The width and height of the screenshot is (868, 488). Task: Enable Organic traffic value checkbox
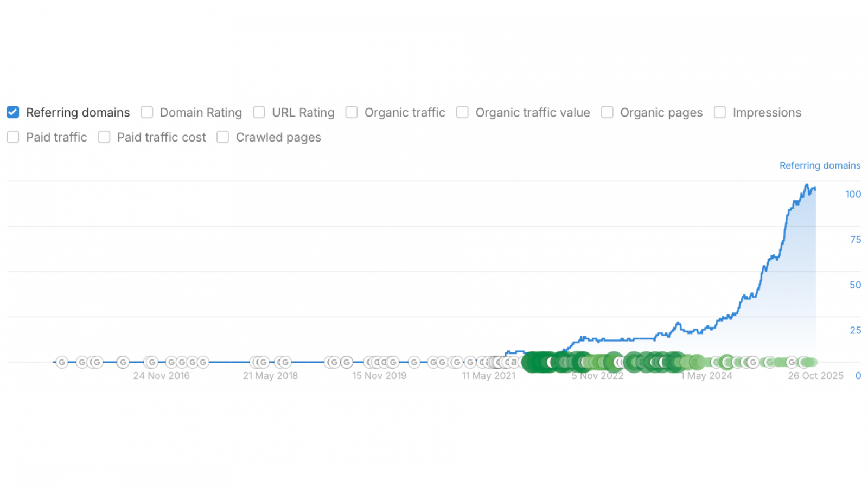(x=462, y=112)
